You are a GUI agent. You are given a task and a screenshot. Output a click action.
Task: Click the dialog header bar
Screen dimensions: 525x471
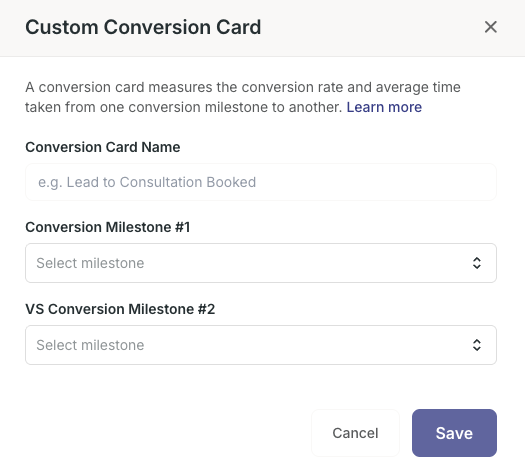(x=262, y=28)
